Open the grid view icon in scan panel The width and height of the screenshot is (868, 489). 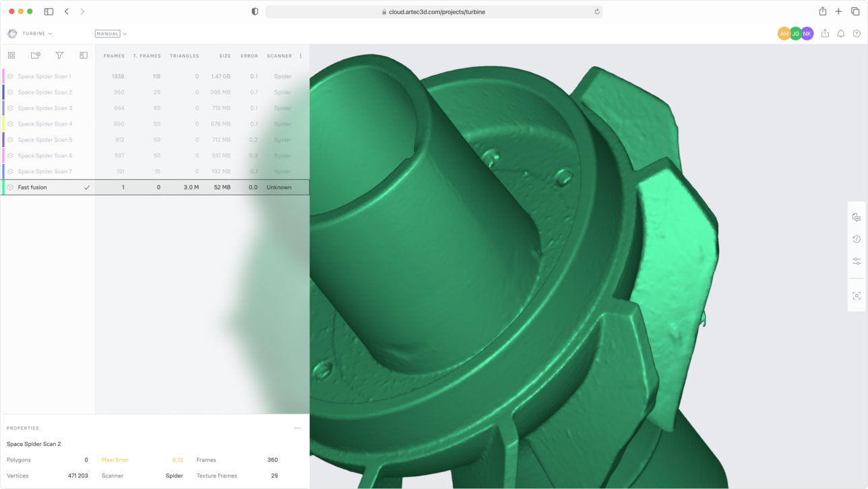(x=11, y=55)
